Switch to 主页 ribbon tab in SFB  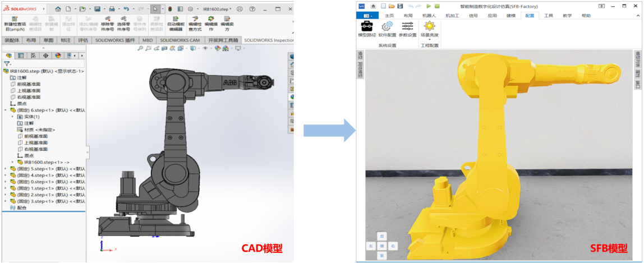pos(389,16)
